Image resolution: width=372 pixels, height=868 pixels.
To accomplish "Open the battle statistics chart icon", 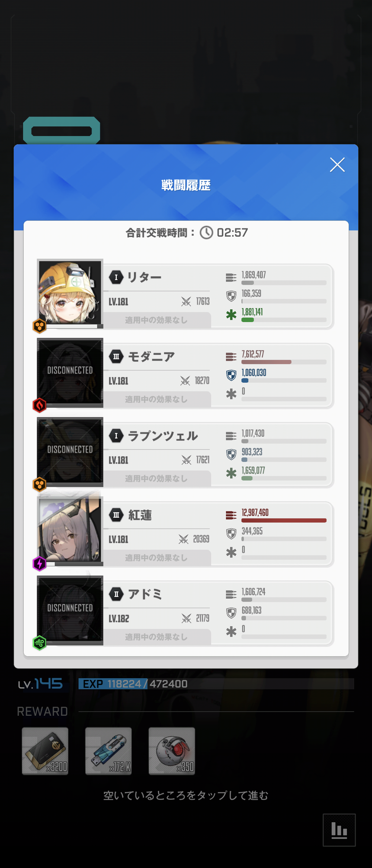I will pos(339,830).
